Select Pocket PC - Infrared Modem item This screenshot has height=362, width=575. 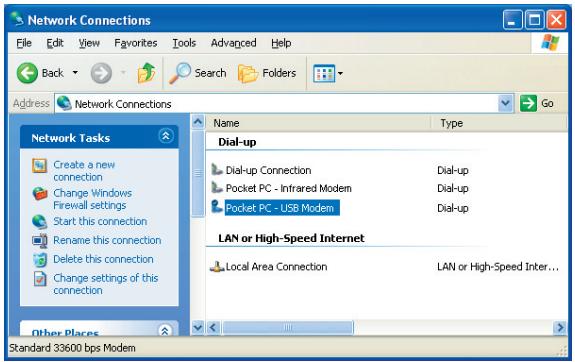pos(289,188)
